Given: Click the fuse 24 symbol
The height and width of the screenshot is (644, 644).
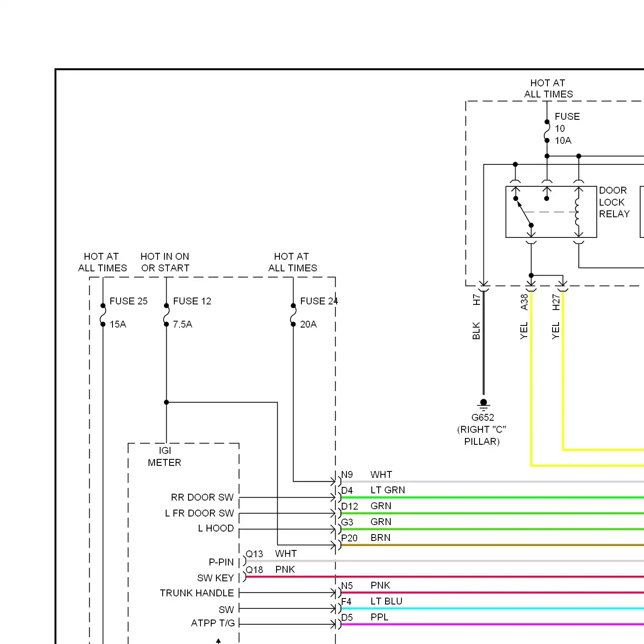Looking at the screenshot, I should coord(293,315).
